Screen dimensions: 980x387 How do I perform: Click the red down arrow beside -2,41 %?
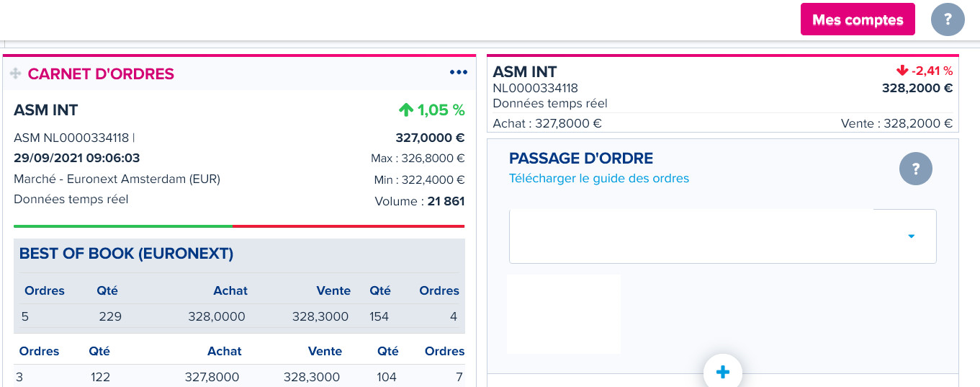[x=902, y=71]
